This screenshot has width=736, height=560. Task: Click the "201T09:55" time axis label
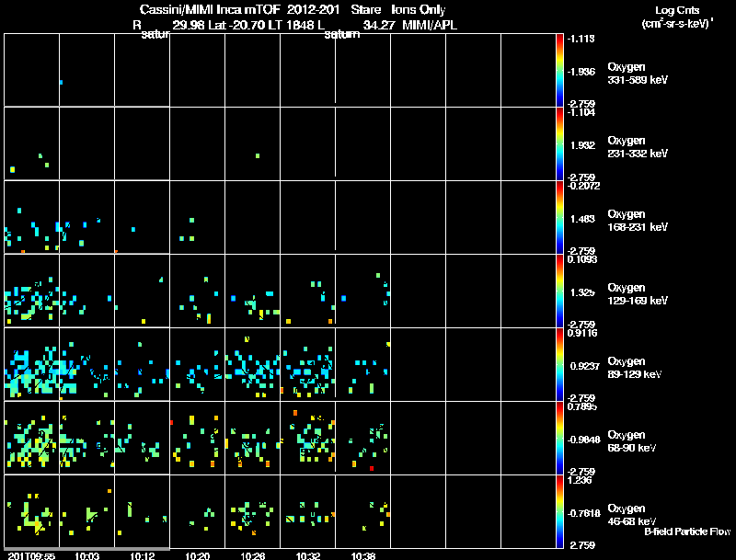pos(31,555)
